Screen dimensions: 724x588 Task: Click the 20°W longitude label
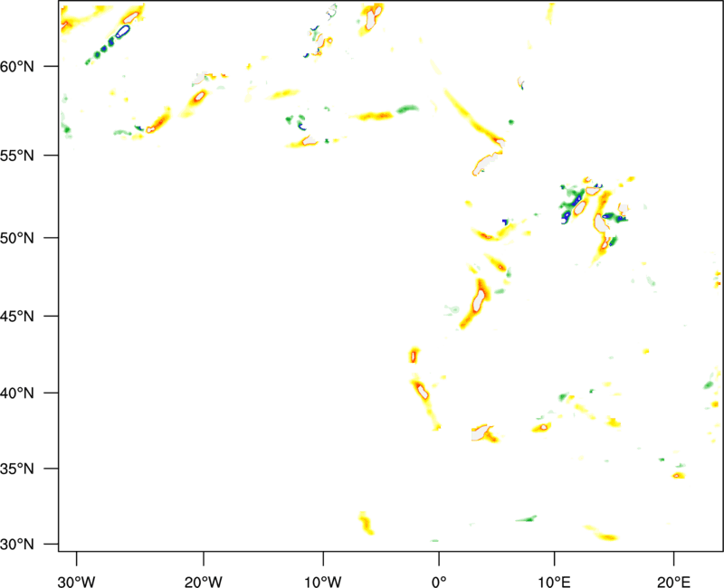(x=204, y=582)
